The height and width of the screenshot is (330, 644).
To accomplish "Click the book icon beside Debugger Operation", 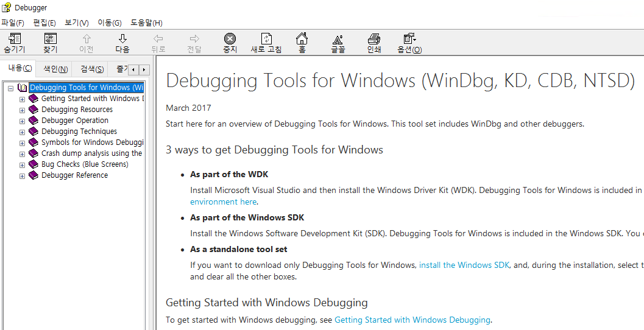I will (34, 121).
